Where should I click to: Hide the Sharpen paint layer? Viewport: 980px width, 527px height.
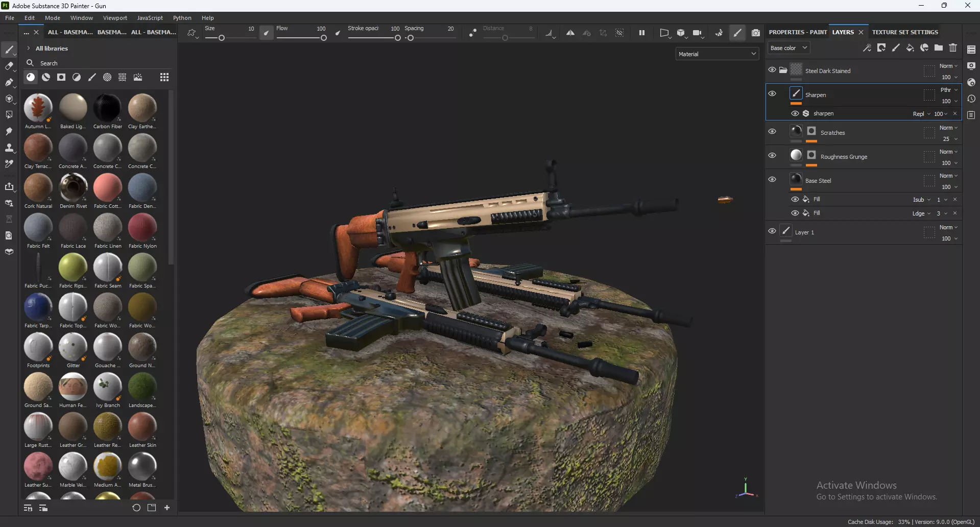(x=772, y=93)
